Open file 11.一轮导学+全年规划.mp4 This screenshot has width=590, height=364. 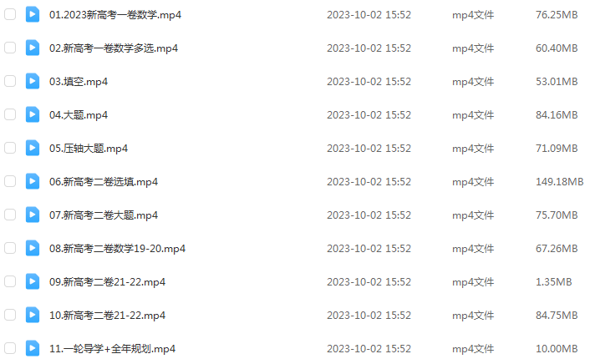[x=112, y=349]
